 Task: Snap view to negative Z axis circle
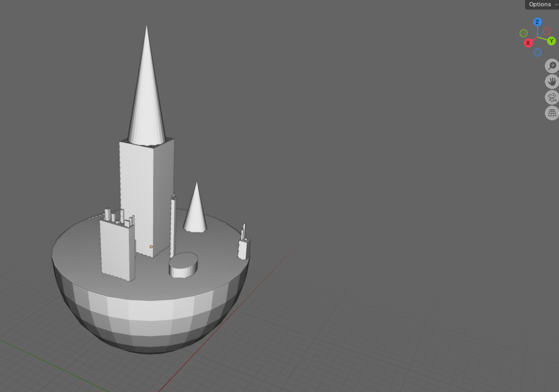coord(538,52)
